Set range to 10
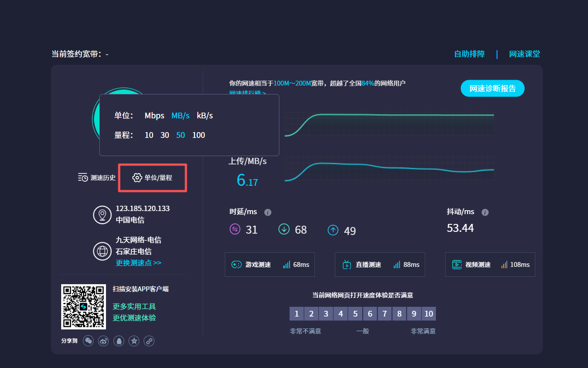 149,135
